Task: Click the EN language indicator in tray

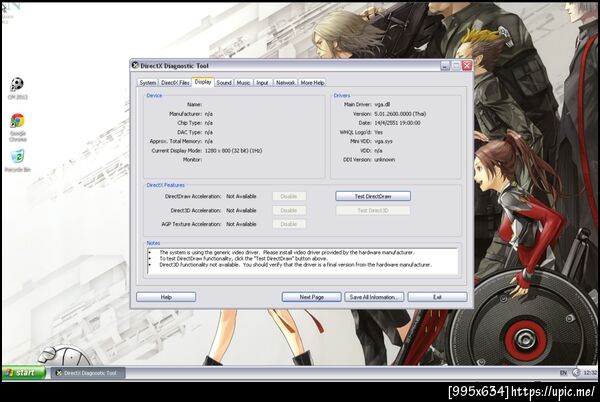Action: [563, 373]
